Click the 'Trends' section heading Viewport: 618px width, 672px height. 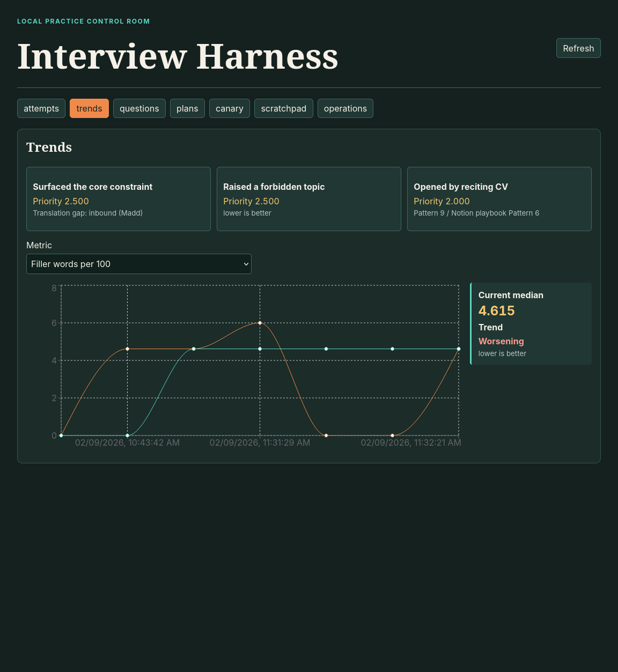(49, 147)
